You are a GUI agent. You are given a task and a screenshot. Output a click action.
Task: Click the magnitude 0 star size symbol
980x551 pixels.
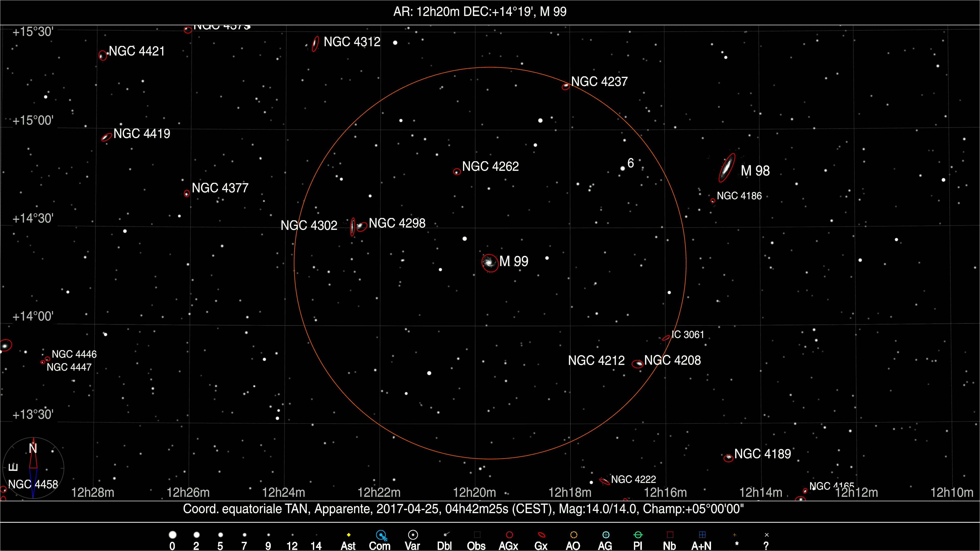(172, 535)
